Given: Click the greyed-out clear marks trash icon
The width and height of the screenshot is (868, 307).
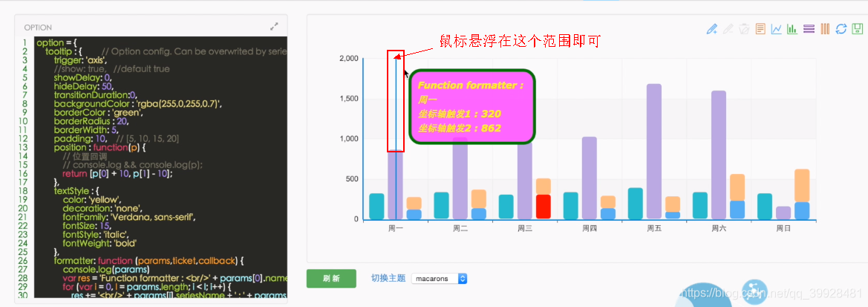Looking at the screenshot, I should [745, 28].
